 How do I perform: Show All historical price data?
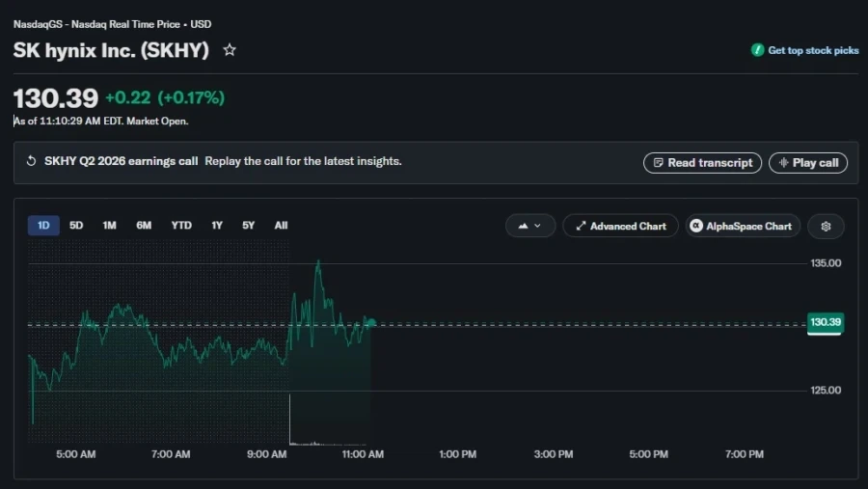[x=281, y=226]
